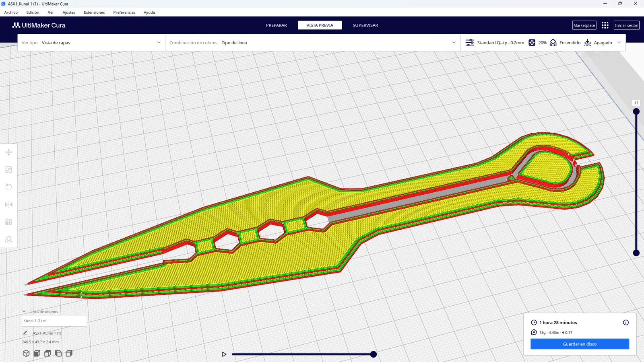This screenshot has width=644, height=362.
Task: Click the 'Vista de capas' view type value
Action: 56,43
